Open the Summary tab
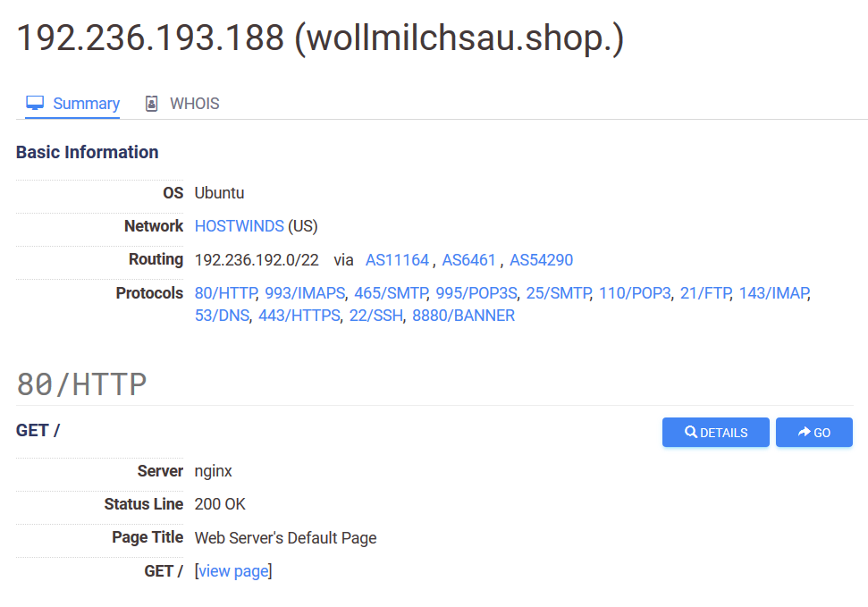The width and height of the screenshot is (868, 607). click(86, 104)
